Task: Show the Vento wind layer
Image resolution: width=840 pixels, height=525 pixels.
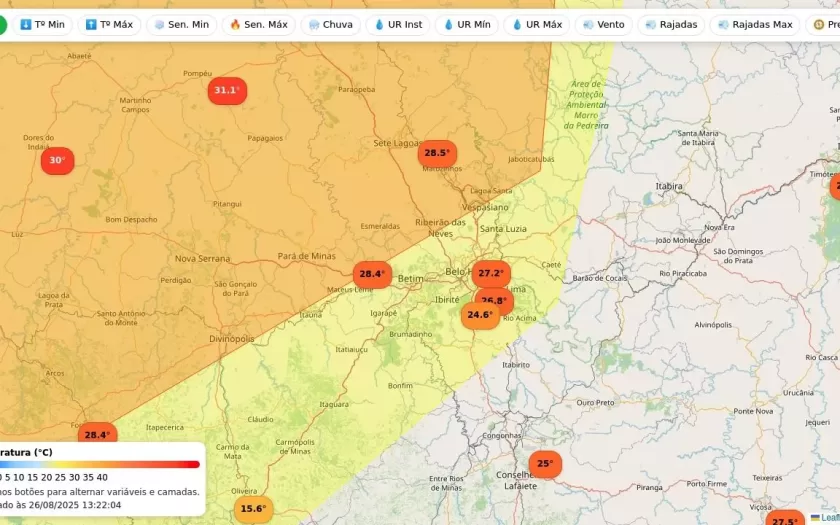Action: (x=603, y=24)
